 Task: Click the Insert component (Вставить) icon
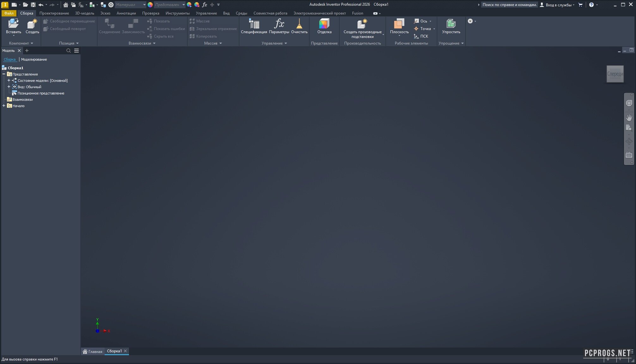13,24
